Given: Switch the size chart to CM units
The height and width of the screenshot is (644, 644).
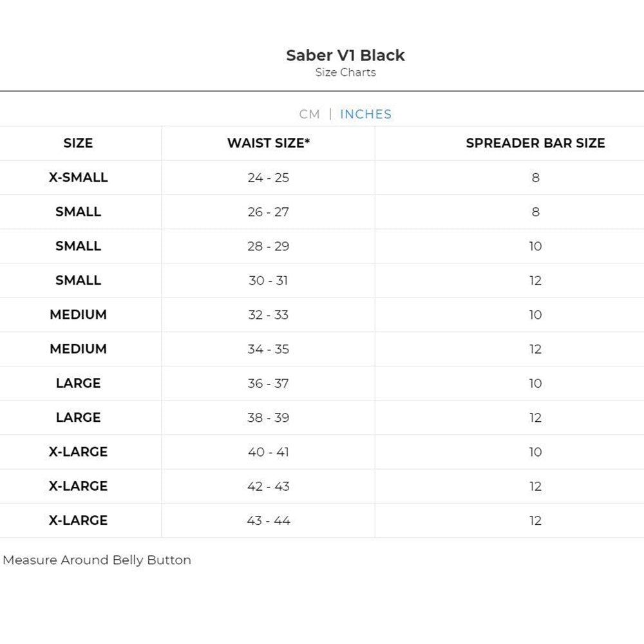Looking at the screenshot, I should click(309, 114).
